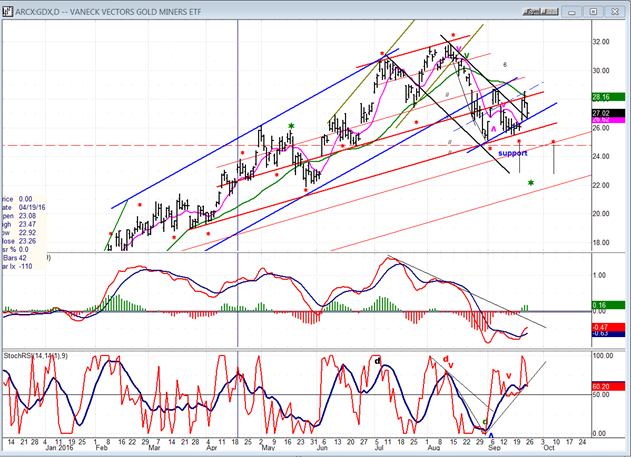Click the Low 22.92 value in data box
Image resolution: width=631 pixels, height=457 pixels.
27,233
